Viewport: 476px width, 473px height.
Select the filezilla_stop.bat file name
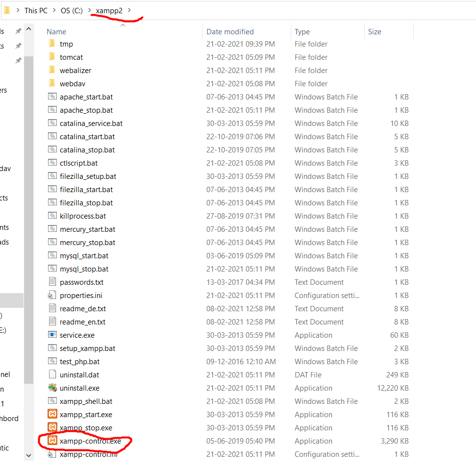click(x=86, y=202)
